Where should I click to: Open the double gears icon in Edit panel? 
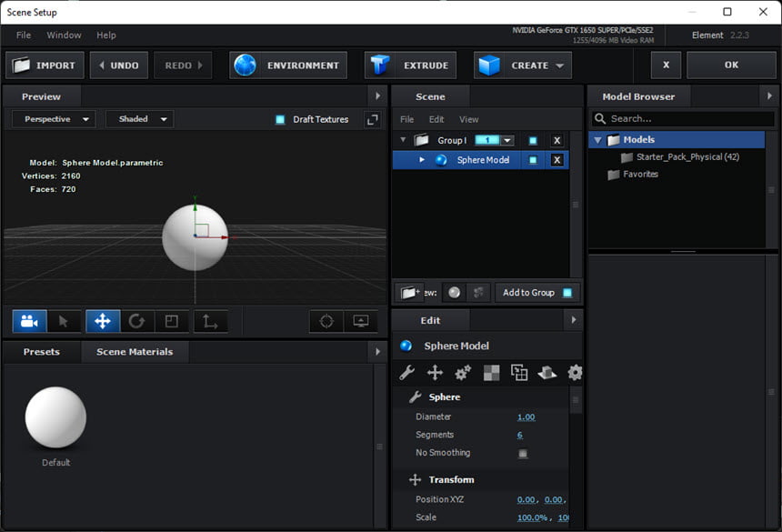point(463,373)
